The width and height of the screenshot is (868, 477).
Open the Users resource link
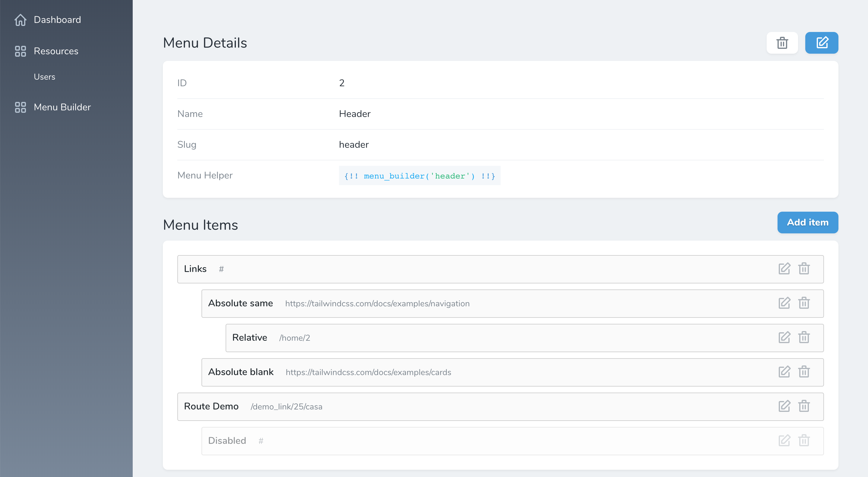pyautogui.click(x=44, y=77)
